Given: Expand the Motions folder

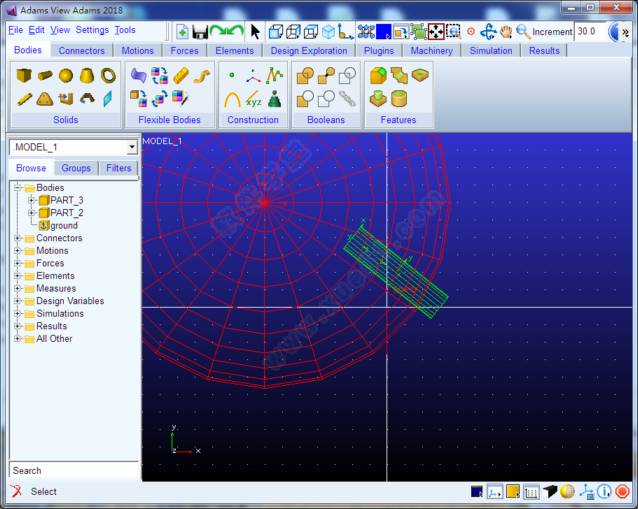Looking at the screenshot, I should pyautogui.click(x=17, y=251).
